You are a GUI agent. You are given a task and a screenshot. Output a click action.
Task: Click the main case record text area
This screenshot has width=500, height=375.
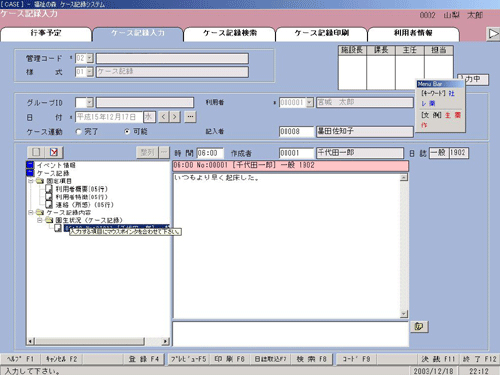pos(287,246)
